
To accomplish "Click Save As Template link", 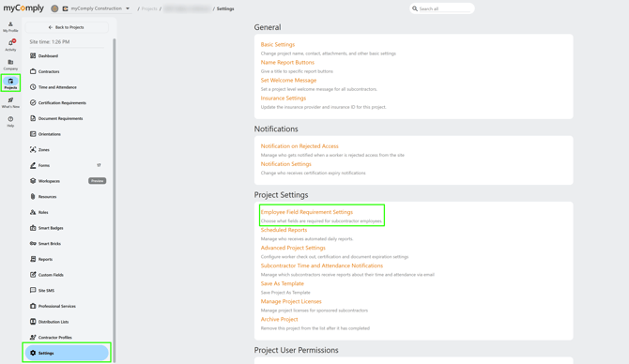I will 282,283.
